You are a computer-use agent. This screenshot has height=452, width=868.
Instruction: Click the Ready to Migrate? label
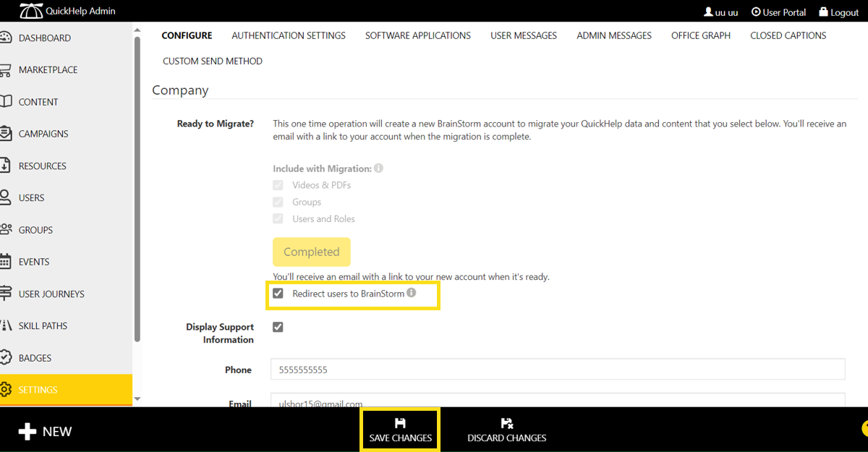pos(216,124)
